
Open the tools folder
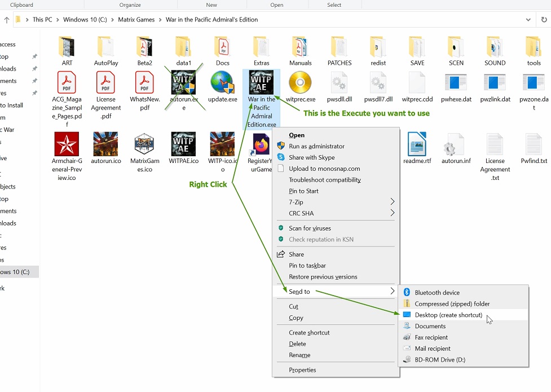[x=534, y=51]
